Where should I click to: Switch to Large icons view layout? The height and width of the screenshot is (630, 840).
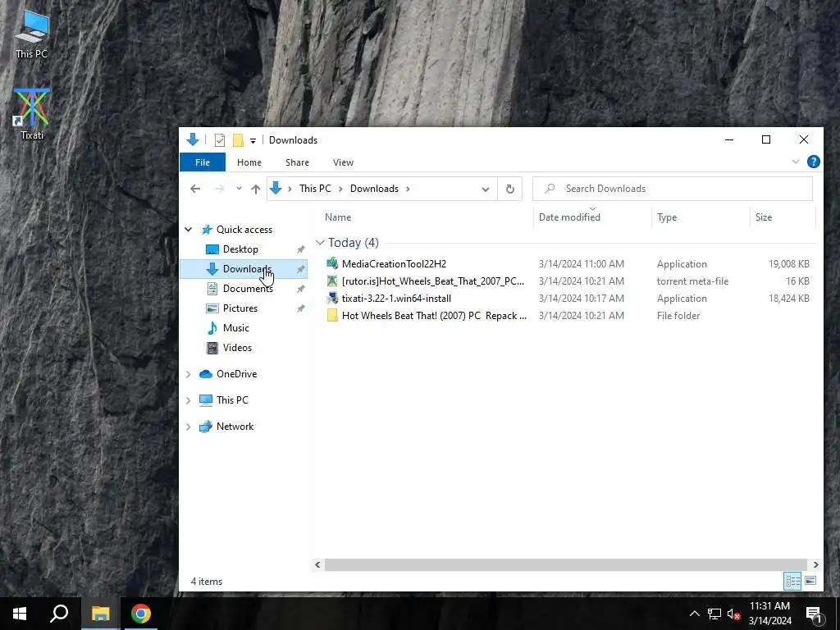point(810,581)
